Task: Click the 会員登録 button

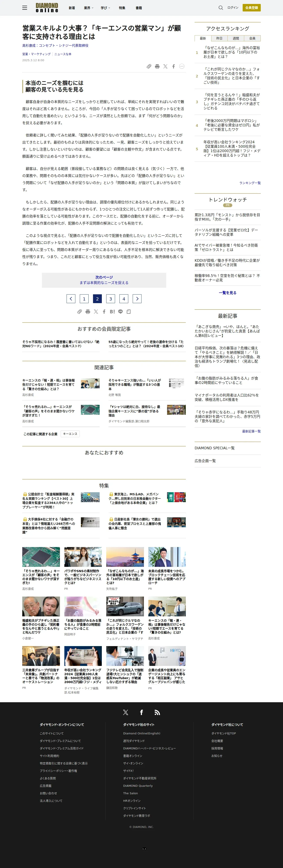Action: click(x=252, y=7)
